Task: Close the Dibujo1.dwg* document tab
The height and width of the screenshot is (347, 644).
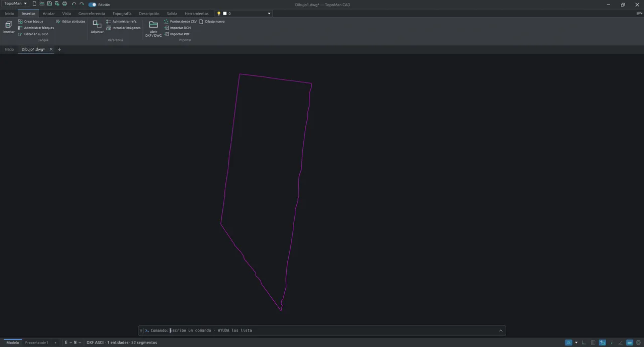Action: pyautogui.click(x=51, y=49)
